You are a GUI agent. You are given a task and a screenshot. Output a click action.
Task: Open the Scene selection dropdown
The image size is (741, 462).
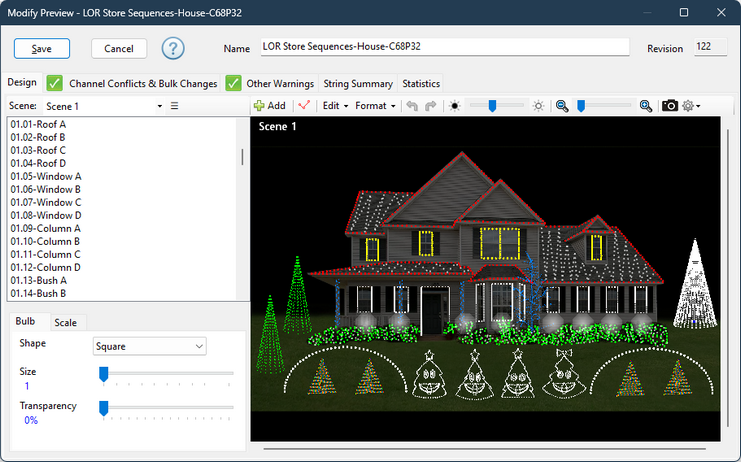(160, 106)
